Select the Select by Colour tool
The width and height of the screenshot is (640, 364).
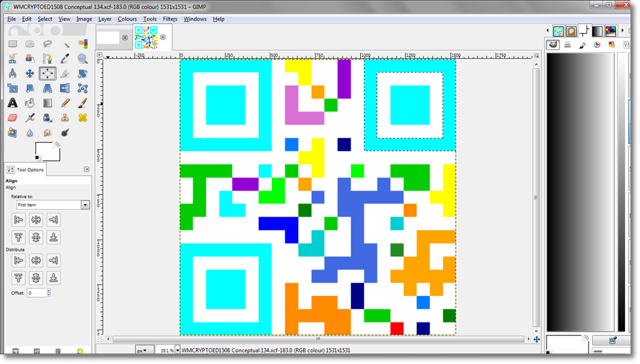click(82, 44)
